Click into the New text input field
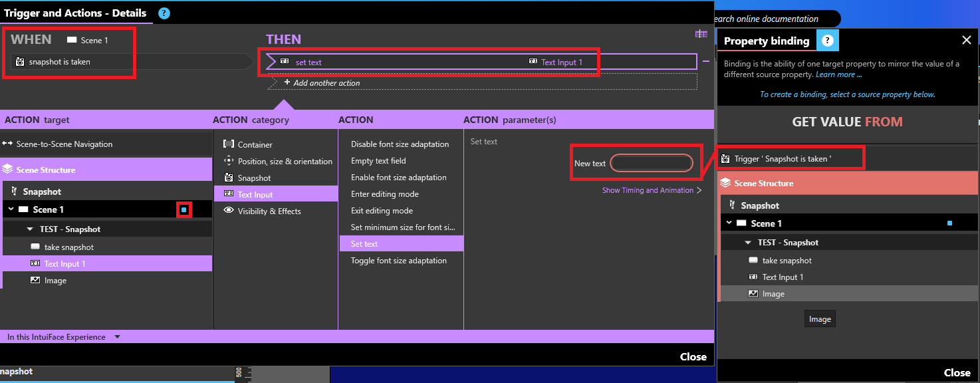This screenshot has height=383, width=980. coord(651,163)
